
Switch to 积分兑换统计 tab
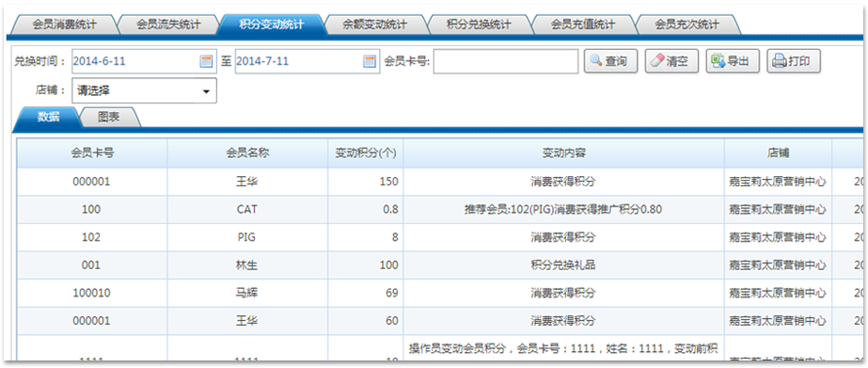point(479,24)
